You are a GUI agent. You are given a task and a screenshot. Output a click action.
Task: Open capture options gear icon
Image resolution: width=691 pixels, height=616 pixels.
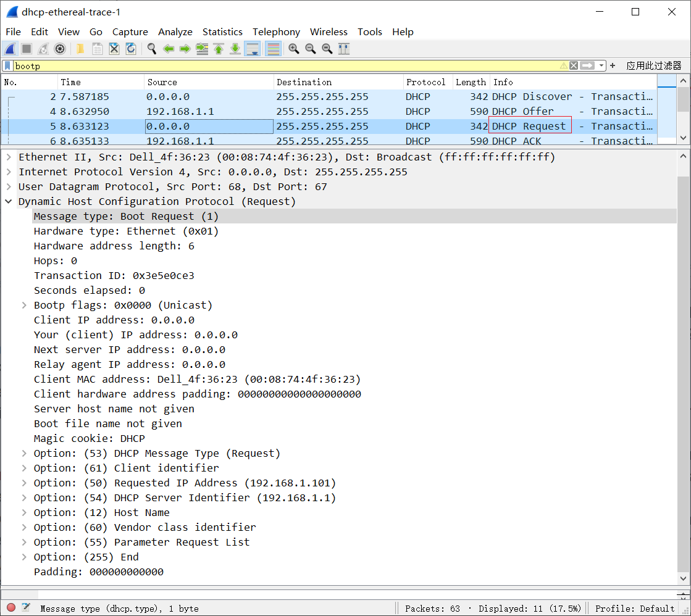[x=60, y=49]
